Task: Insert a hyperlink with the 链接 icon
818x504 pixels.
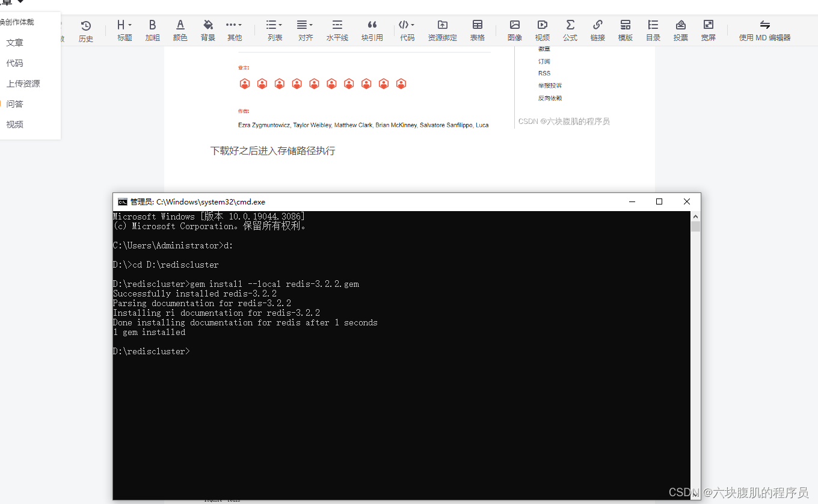Action: [597, 29]
